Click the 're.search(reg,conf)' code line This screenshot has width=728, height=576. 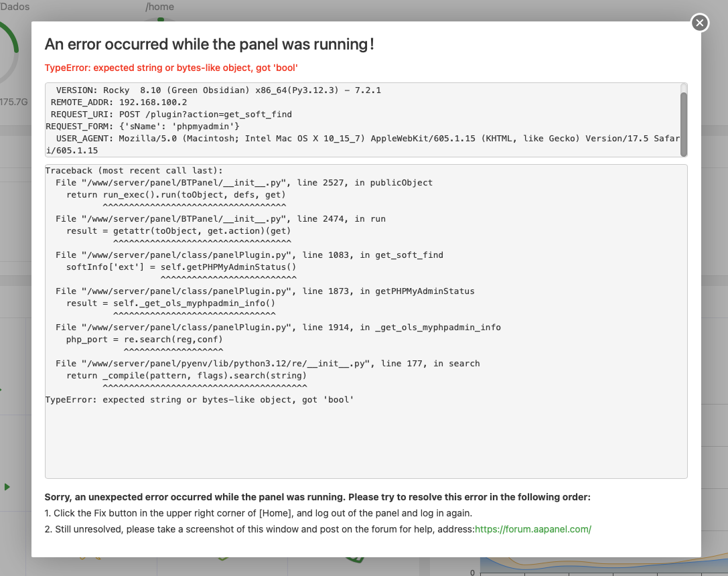click(144, 340)
